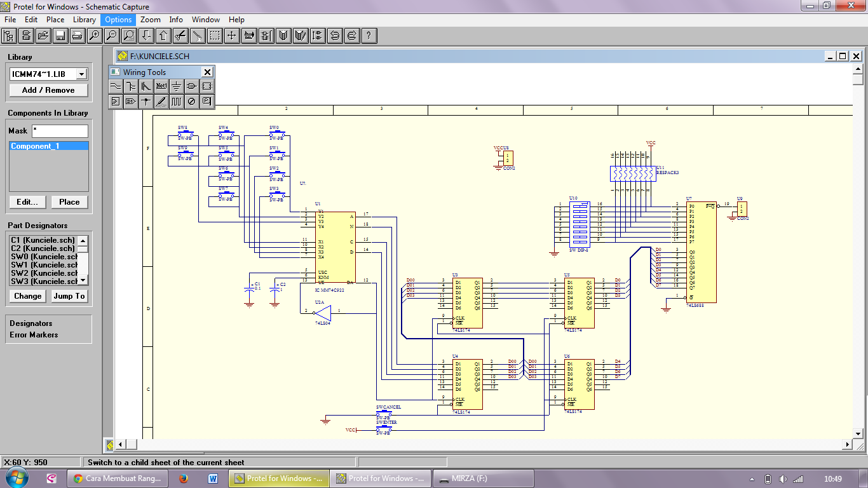
Task: Click the save diskette toolbar icon
Action: 60,36
